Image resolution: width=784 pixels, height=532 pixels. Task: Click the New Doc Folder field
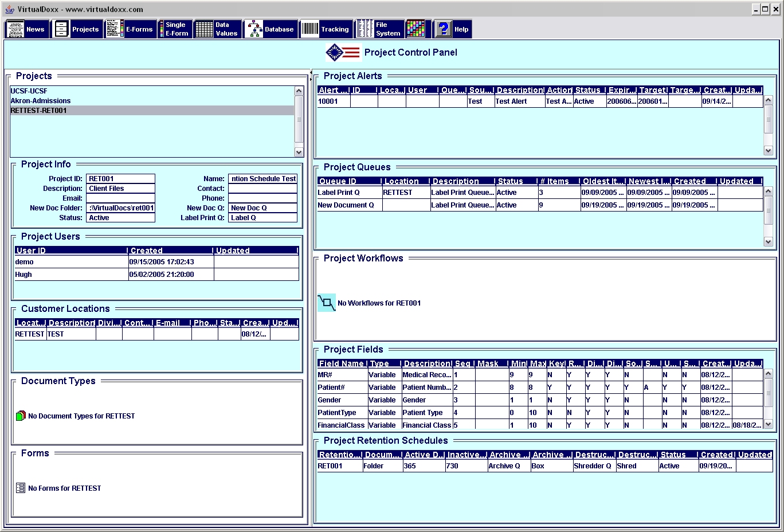pos(120,208)
